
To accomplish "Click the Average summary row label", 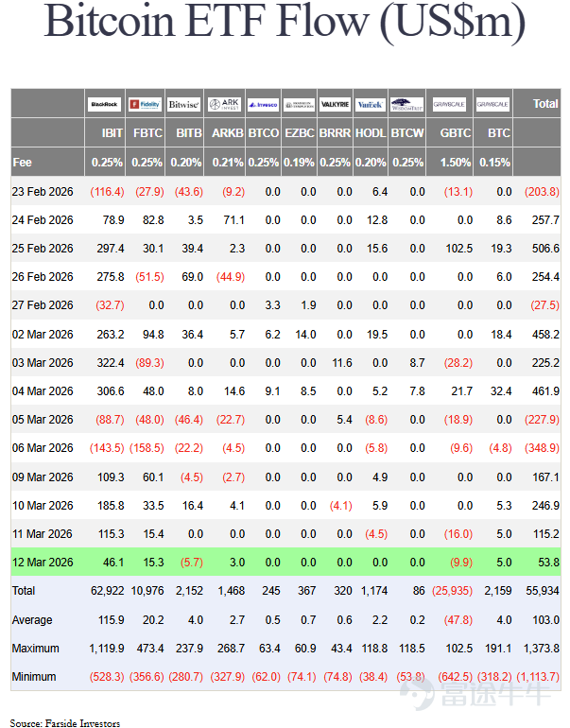I will pos(32,620).
